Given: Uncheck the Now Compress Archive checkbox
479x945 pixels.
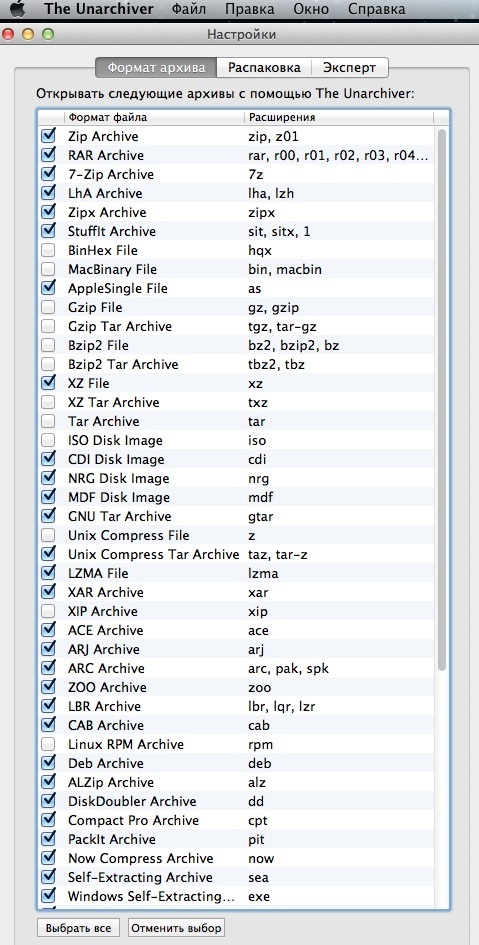Looking at the screenshot, I should [48, 858].
